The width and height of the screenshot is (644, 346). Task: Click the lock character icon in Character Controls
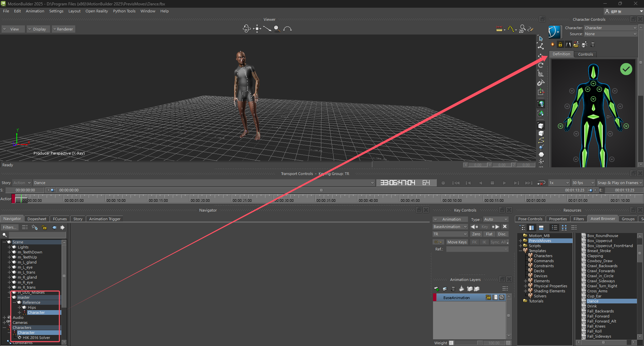click(x=560, y=45)
